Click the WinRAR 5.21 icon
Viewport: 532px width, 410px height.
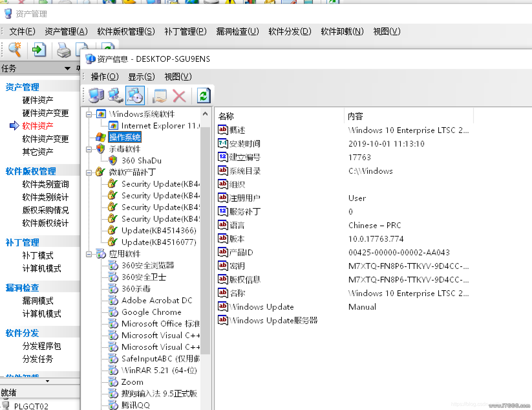point(113,370)
